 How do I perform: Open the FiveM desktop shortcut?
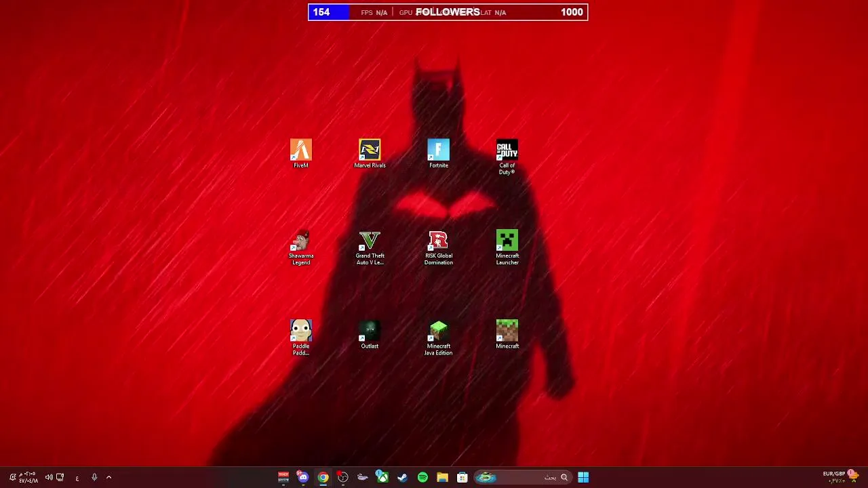(x=301, y=153)
